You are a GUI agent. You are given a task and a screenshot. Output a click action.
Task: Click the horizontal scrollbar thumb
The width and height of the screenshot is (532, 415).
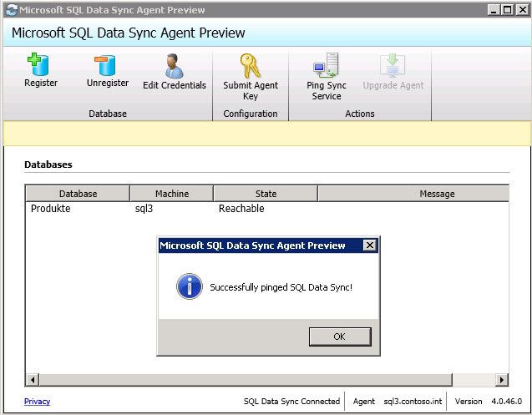pyautogui.click(x=246, y=379)
